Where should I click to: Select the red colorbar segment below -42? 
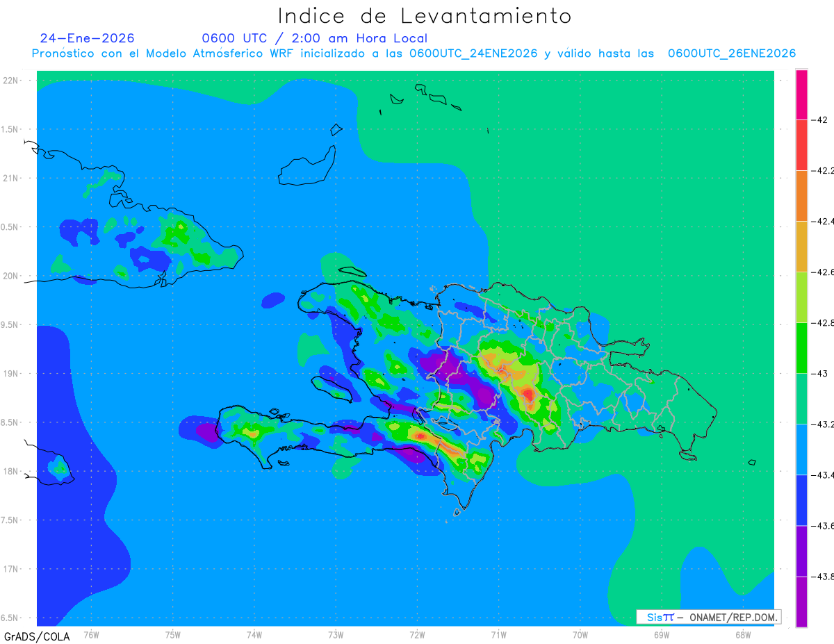click(x=801, y=145)
